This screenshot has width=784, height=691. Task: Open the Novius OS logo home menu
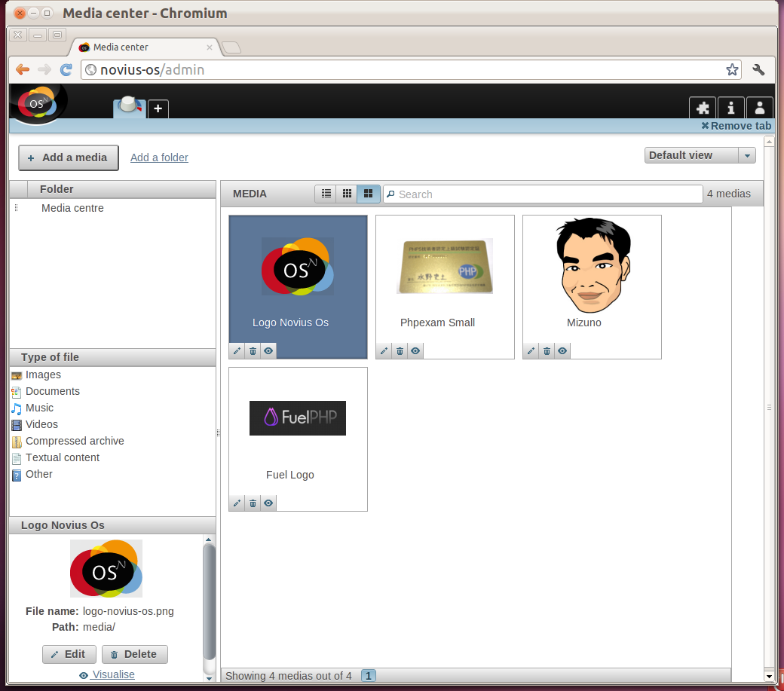(x=38, y=103)
